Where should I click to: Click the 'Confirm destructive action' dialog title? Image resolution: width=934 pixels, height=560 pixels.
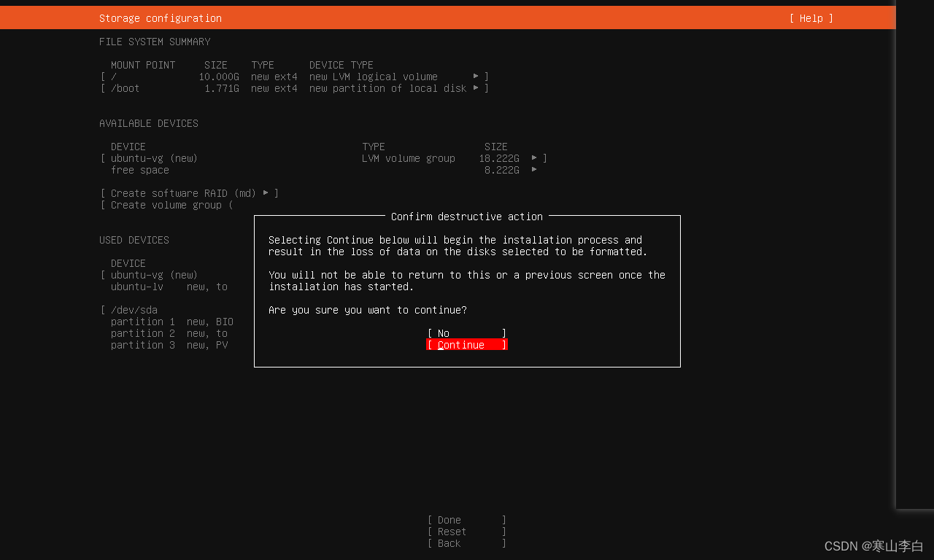pos(467,217)
